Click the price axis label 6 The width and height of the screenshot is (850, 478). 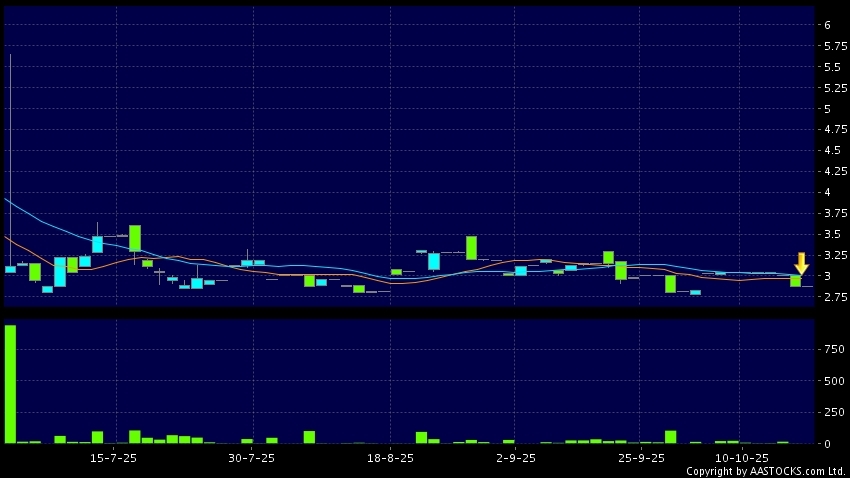coord(827,25)
